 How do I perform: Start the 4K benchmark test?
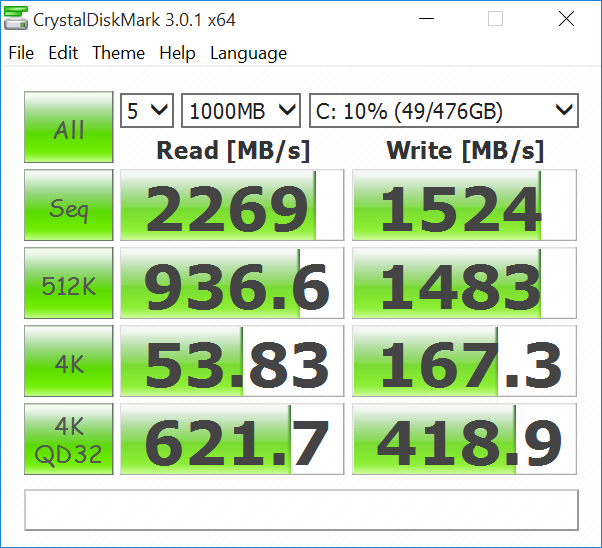[69, 361]
